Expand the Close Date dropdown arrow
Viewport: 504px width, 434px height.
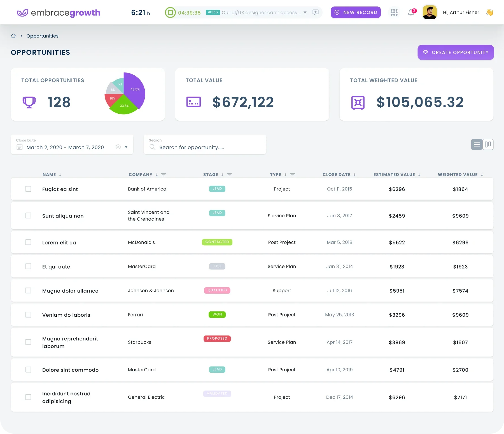tap(126, 147)
